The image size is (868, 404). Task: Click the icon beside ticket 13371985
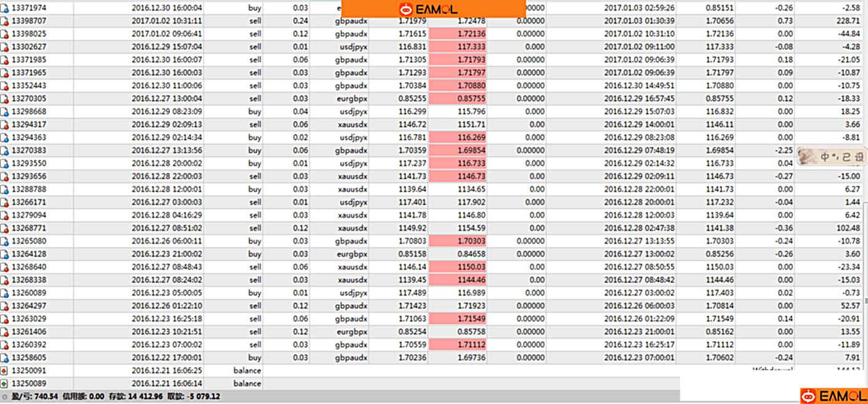(x=4, y=60)
